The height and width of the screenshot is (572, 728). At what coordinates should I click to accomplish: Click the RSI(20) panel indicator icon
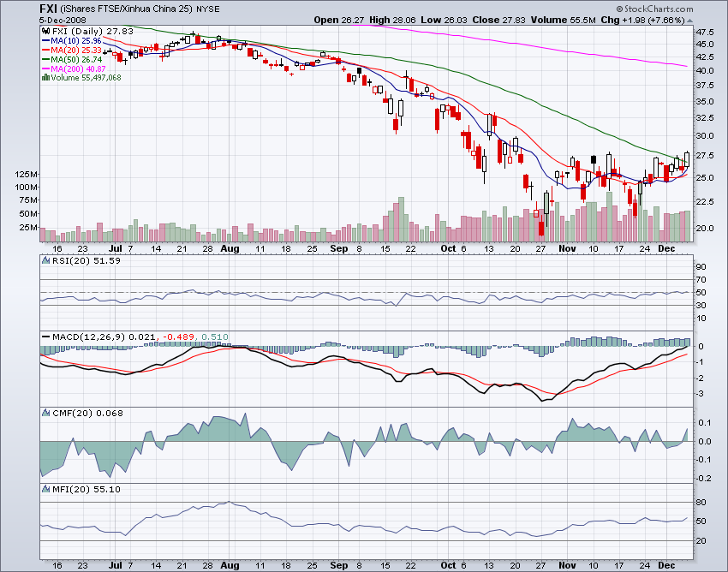pyautogui.click(x=46, y=260)
